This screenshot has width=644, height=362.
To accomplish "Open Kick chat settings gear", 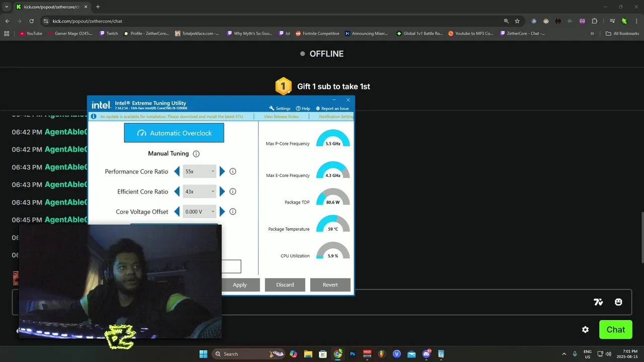I will point(585,330).
